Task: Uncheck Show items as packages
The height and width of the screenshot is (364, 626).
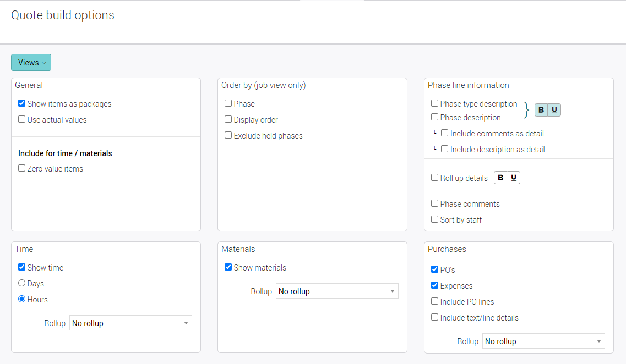Action: (22, 103)
